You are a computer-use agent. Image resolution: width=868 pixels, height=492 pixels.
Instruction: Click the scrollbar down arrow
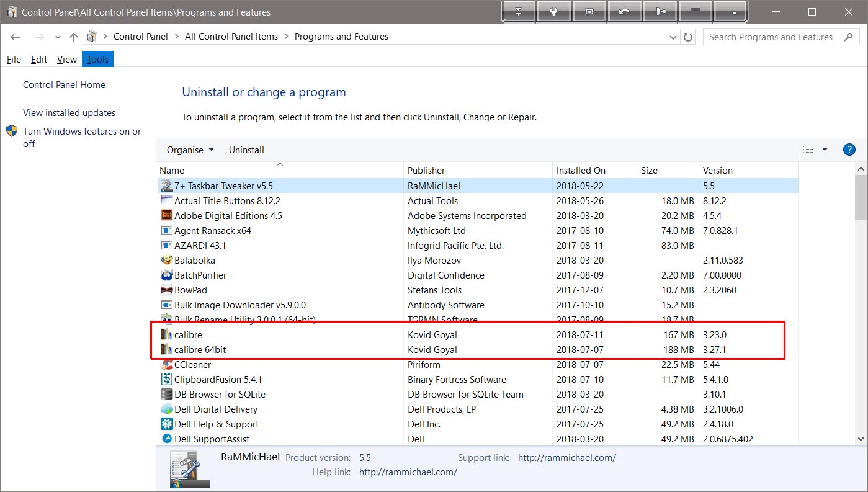[861, 439]
